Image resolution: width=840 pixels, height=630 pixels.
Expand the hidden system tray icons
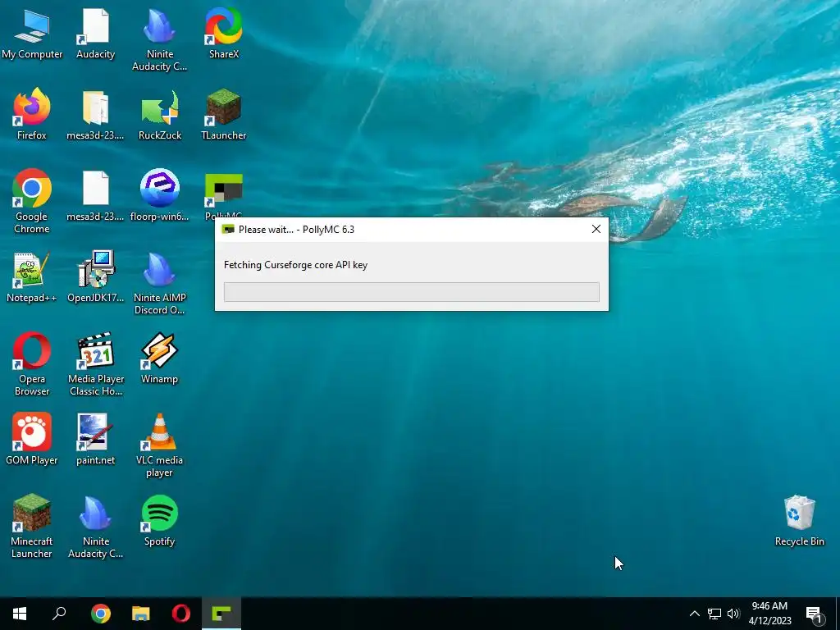click(694, 614)
